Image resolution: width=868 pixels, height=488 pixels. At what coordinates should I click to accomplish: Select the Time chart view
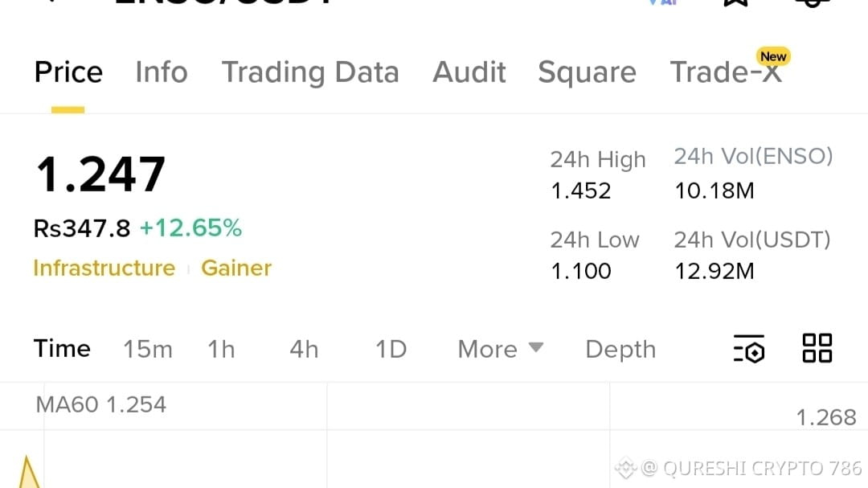62,349
